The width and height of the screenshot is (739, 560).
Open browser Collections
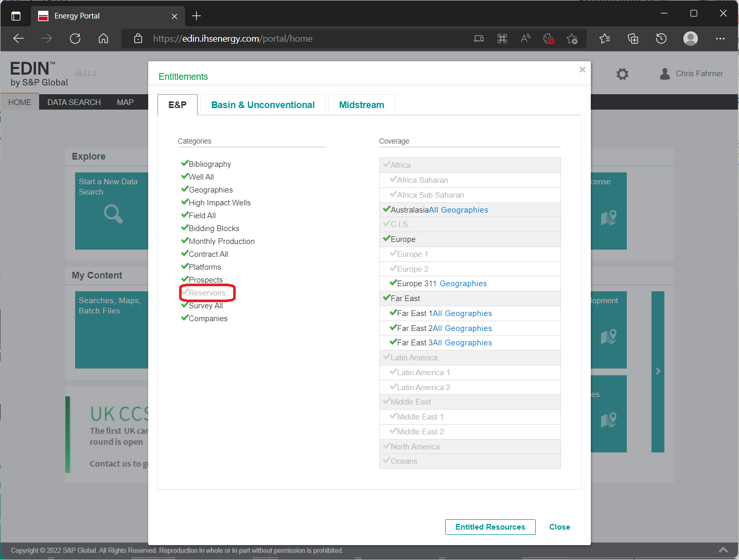tap(633, 39)
